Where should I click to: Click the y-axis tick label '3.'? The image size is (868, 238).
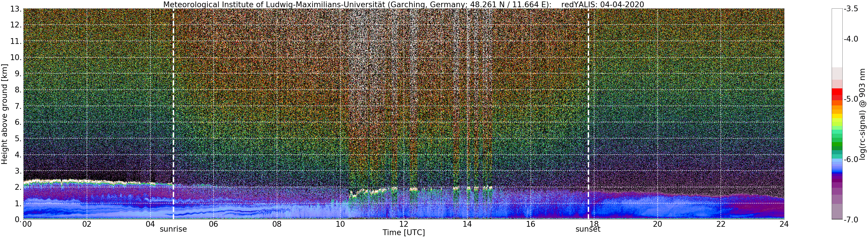coord(18,171)
